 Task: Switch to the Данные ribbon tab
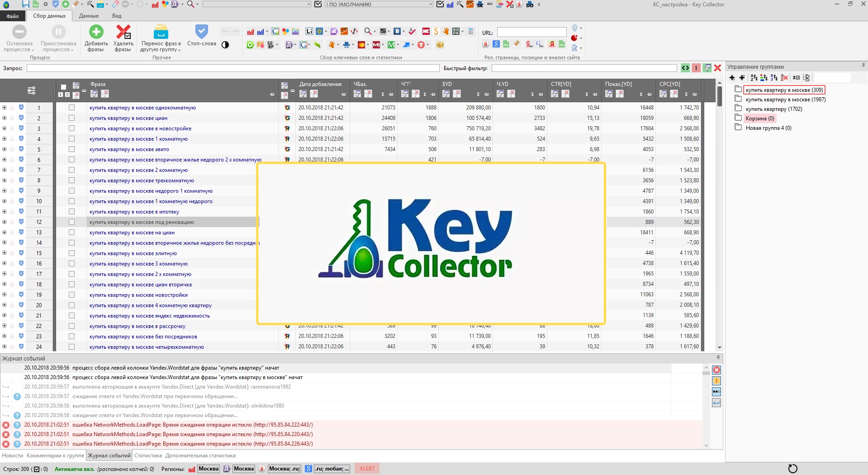[89, 16]
